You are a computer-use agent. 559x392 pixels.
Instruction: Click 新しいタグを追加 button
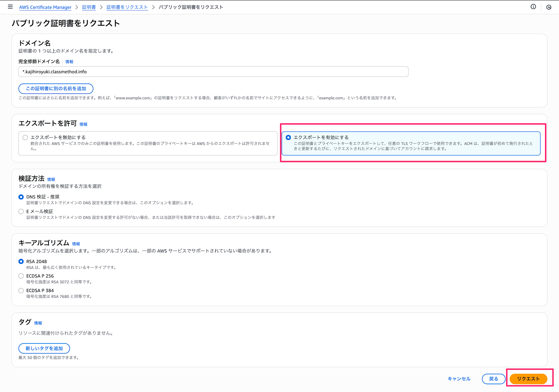click(x=44, y=348)
